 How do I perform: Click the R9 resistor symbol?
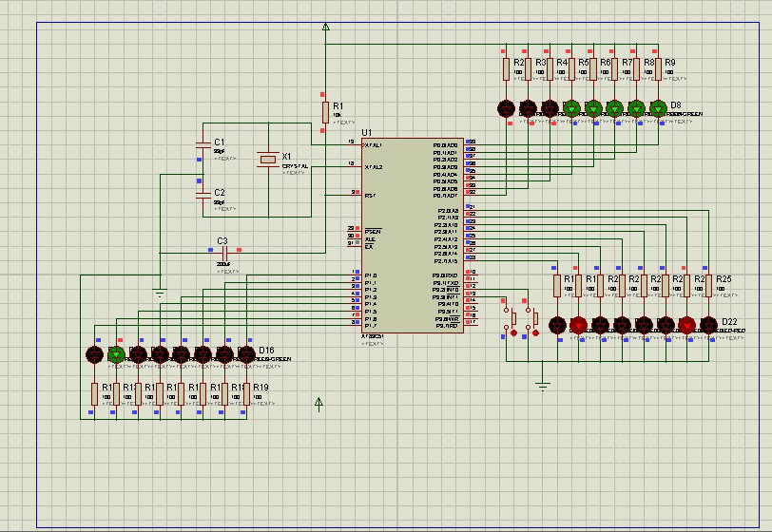click(658, 68)
